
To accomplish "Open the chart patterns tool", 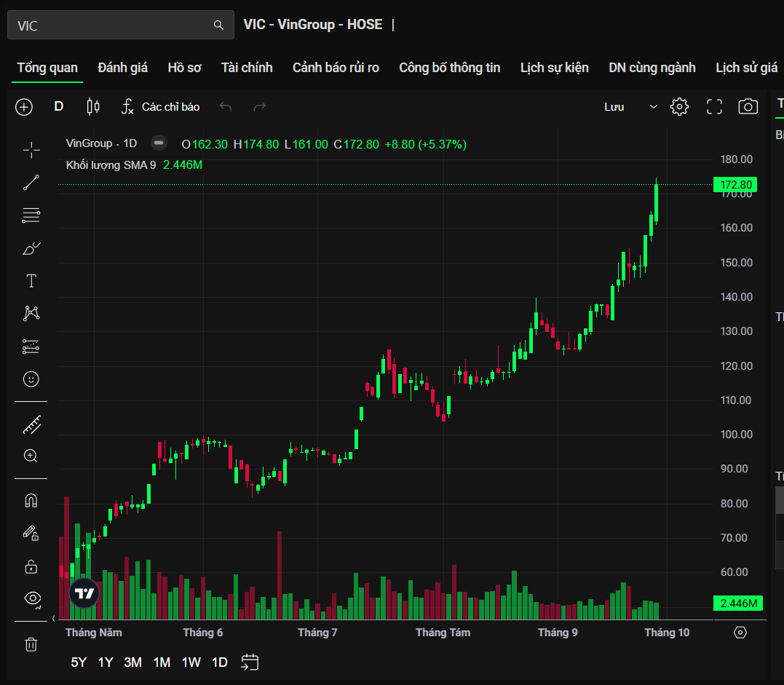I will click(x=31, y=314).
